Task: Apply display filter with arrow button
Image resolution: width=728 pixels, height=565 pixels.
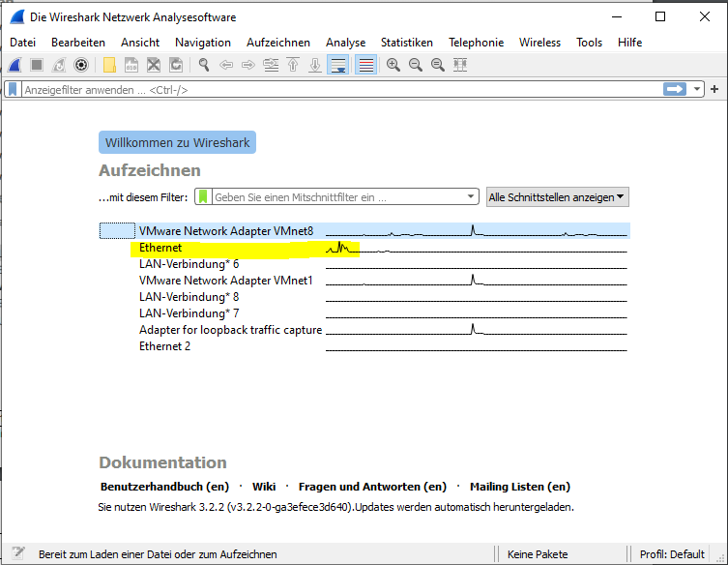Action: 675,89
